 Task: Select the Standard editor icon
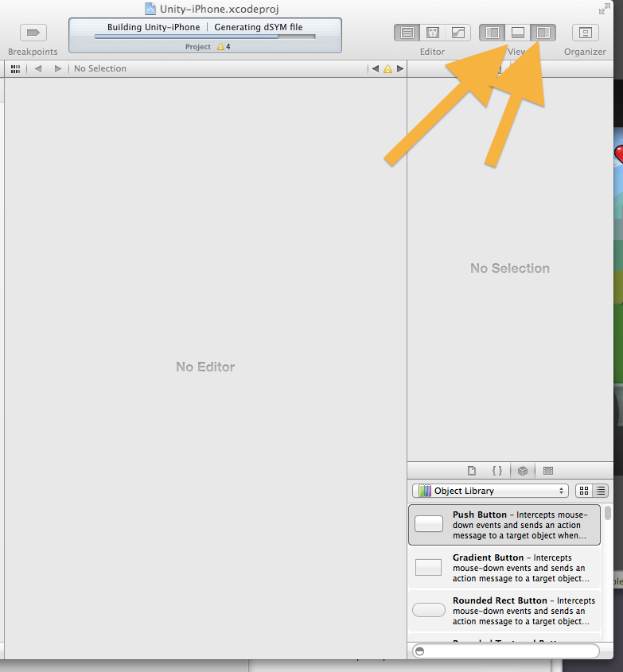(407, 33)
